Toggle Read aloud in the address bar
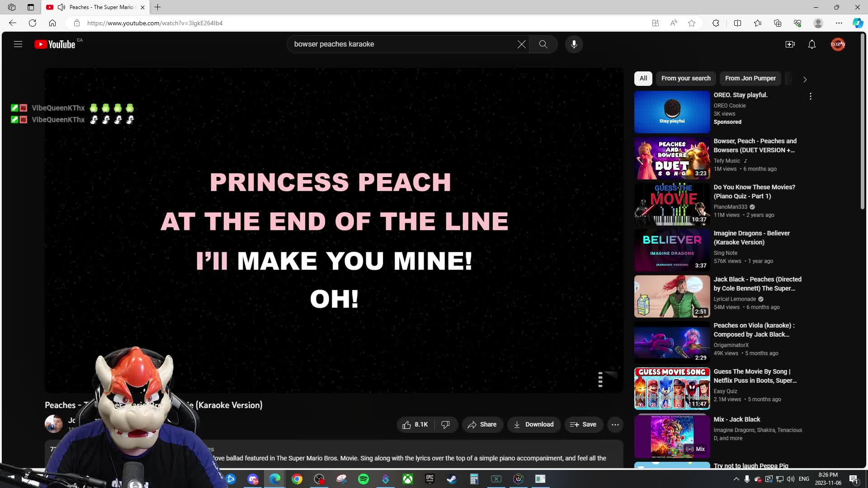Screen dimensions: 868x488 click(674, 23)
